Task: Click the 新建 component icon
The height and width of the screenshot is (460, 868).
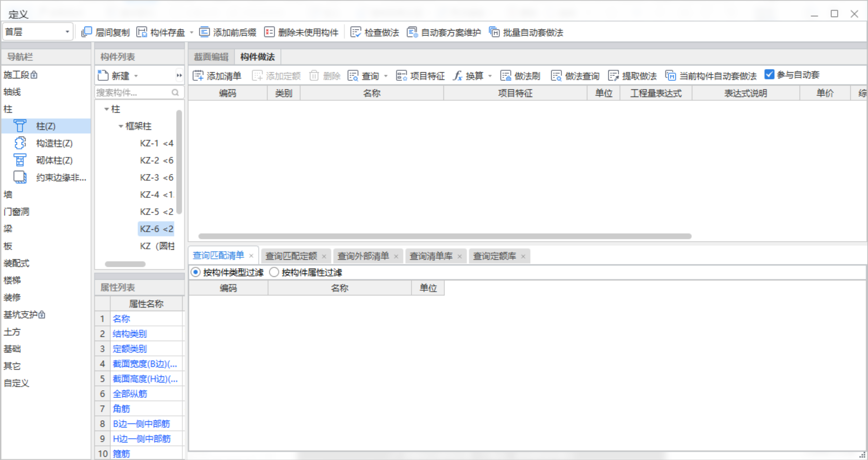Action: [x=103, y=75]
